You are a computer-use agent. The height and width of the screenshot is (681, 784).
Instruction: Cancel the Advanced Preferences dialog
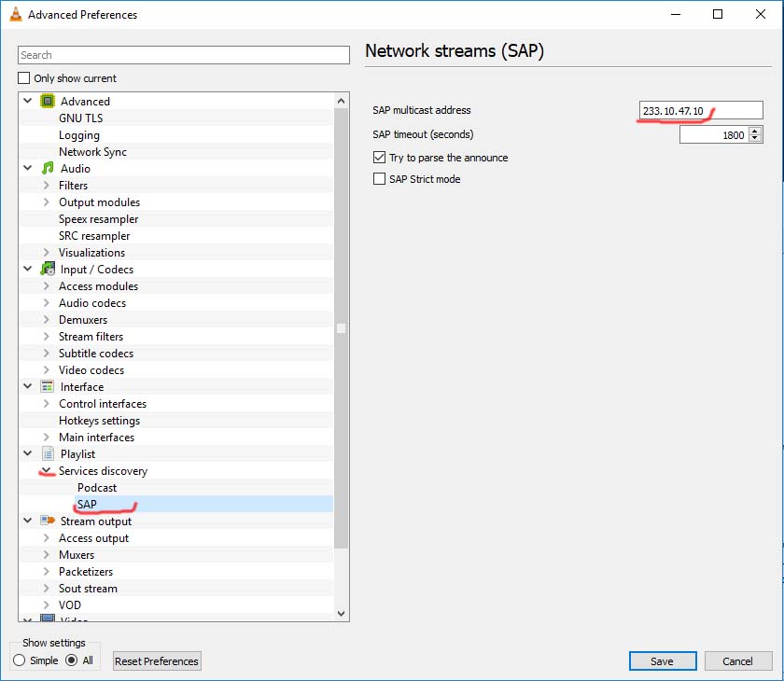[737, 661]
